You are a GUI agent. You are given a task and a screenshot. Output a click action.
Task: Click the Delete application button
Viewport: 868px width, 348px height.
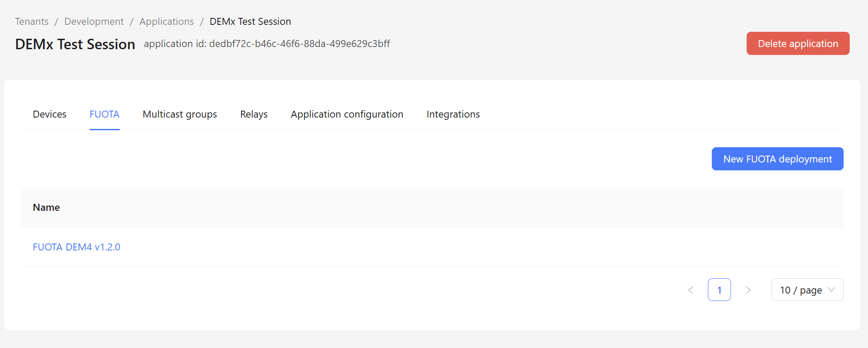[798, 44]
